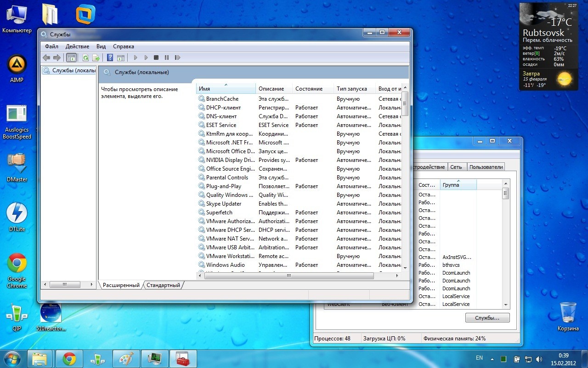Select the Skype Updater service row
The height and width of the screenshot is (368, 588).
point(299,204)
